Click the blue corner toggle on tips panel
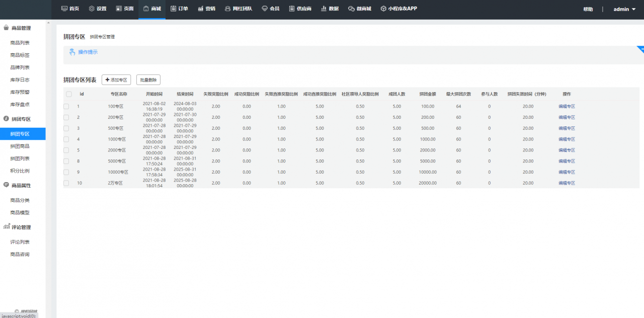This screenshot has height=318, width=644. coord(640,49)
